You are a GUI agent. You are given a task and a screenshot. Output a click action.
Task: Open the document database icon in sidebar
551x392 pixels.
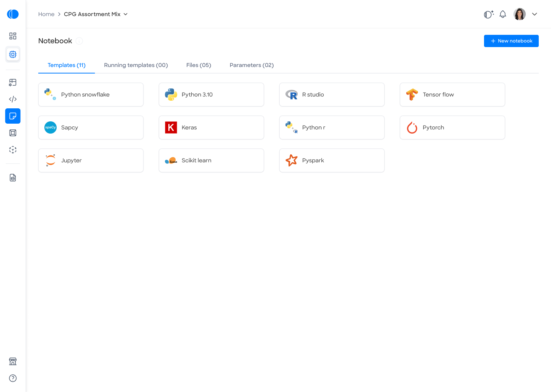(13, 178)
